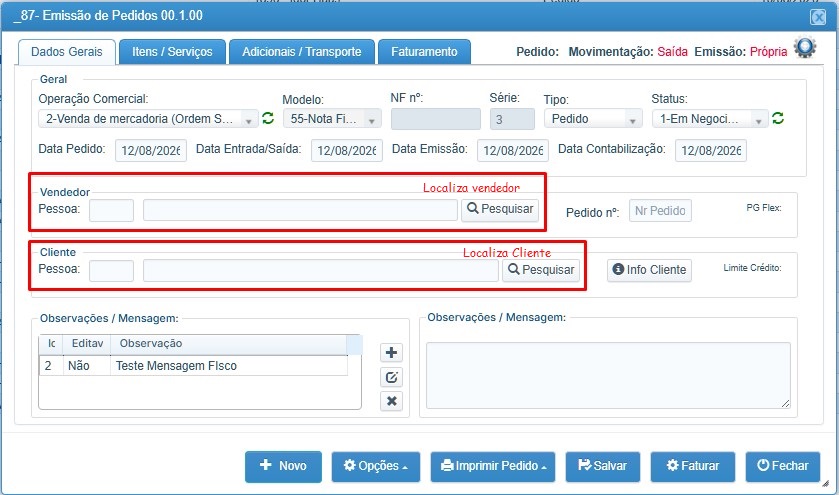The width and height of the screenshot is (839, 495).
Task: Select the Teste Mensagem FIsco row
Action: click(x=193, y=366)
